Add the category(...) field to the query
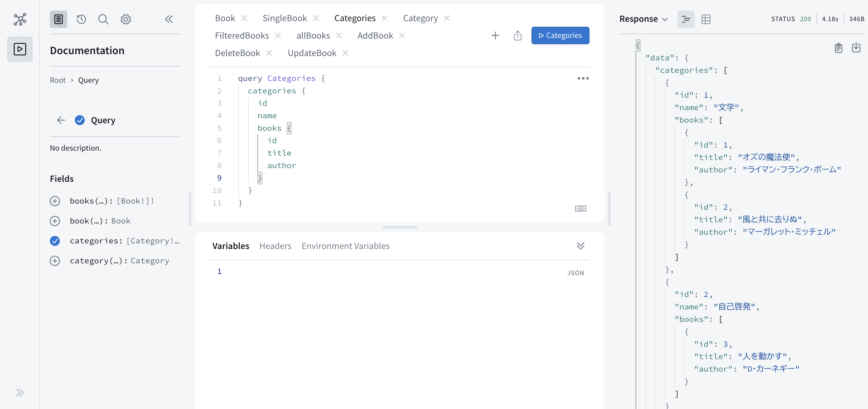868x409 pixels. pyautogui.click(x=55, y=261)
